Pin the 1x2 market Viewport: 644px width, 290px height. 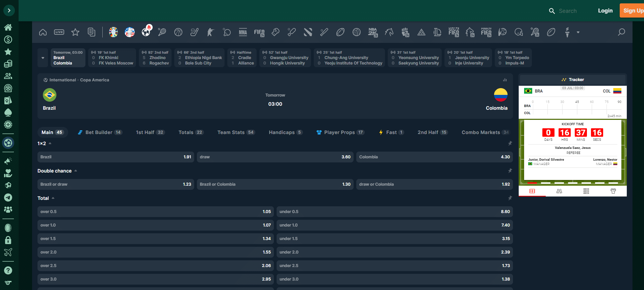click(x=510, y=143)
